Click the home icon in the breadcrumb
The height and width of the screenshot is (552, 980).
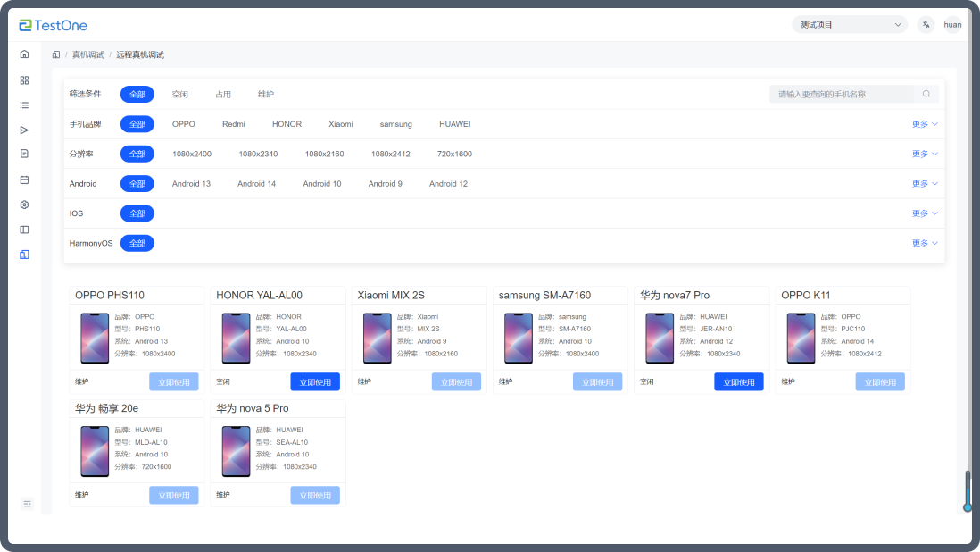[x=56, y=55]
